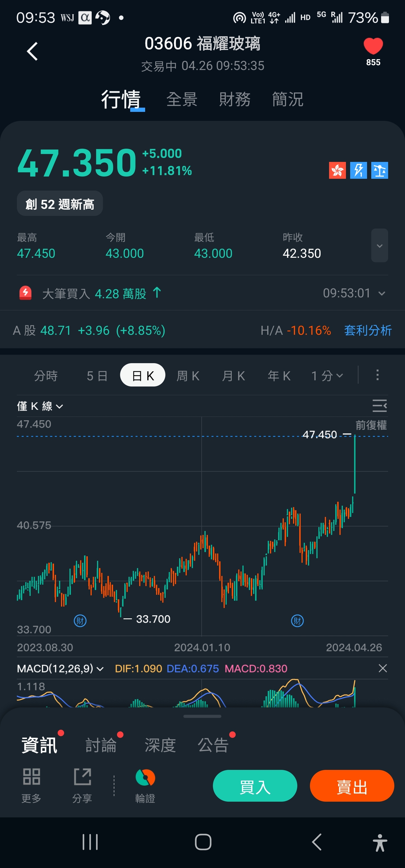
Task: Close the MACD indicator panel
Action: (382, 668)
